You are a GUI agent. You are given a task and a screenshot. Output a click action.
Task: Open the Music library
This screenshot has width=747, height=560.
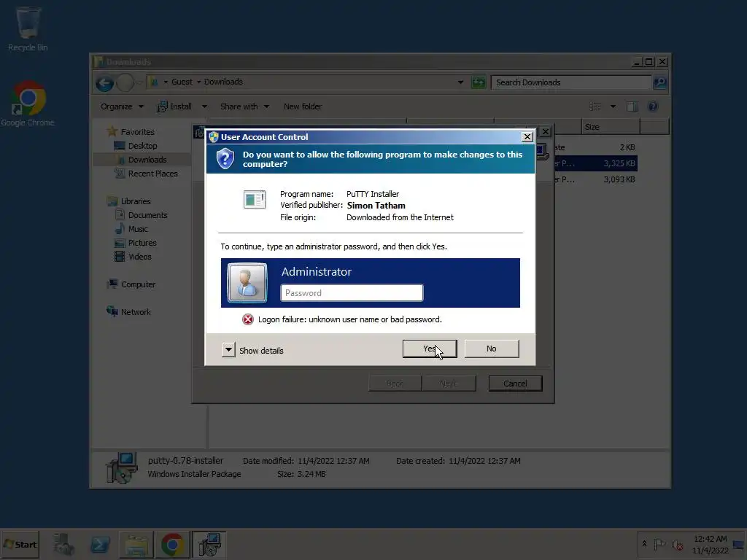tap(138, 228)
